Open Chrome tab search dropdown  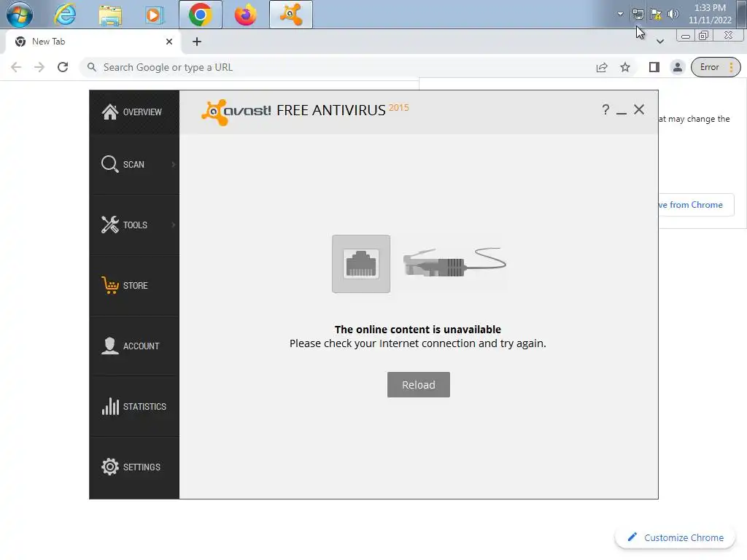coord(659,42)
